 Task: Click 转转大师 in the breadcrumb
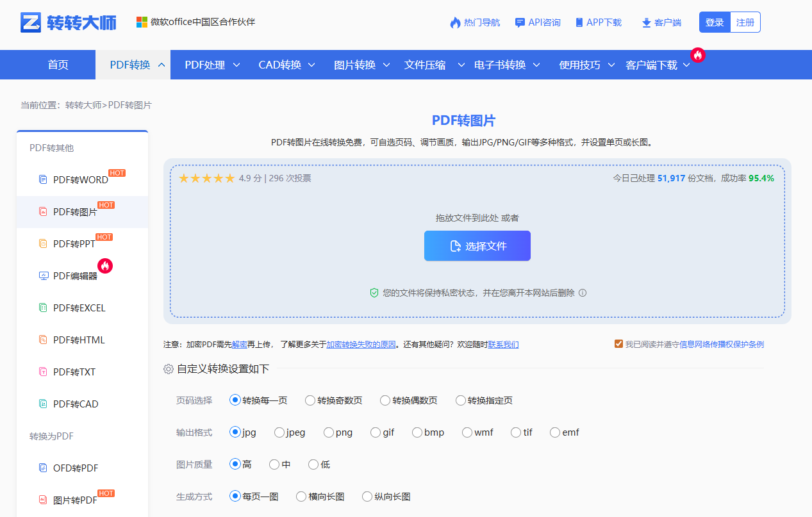click(x=83, y=105)
